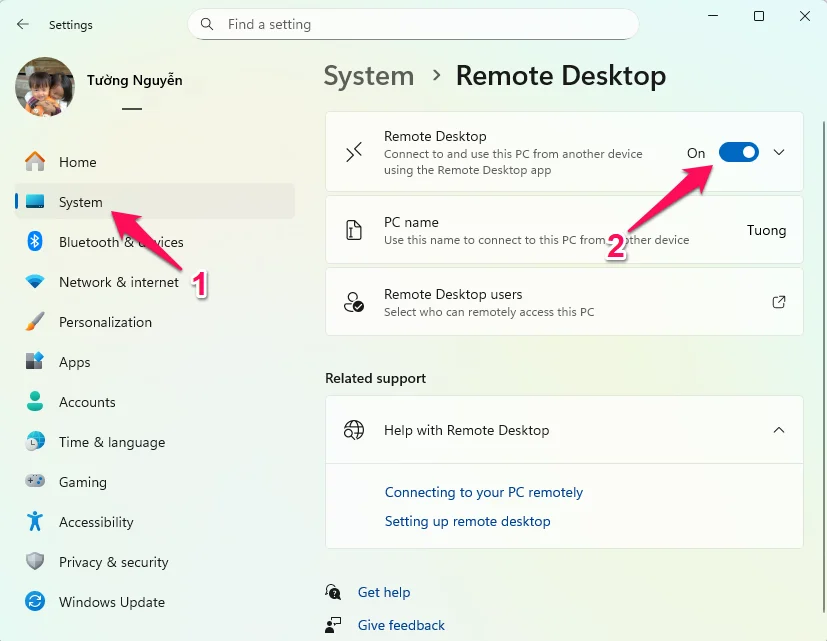This screenshot has width=827, height=641.
Task: Click the Personalization paintbrush icon
Action: pos(35,322)
